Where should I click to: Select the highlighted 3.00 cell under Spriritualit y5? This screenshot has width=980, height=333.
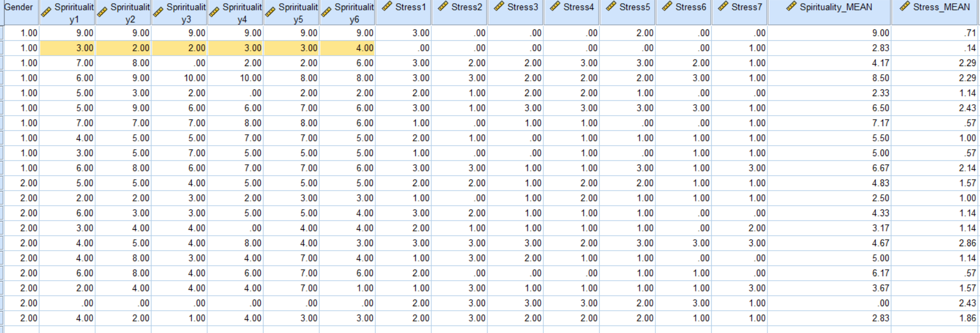pyautogui.click(x=291, y=48)
